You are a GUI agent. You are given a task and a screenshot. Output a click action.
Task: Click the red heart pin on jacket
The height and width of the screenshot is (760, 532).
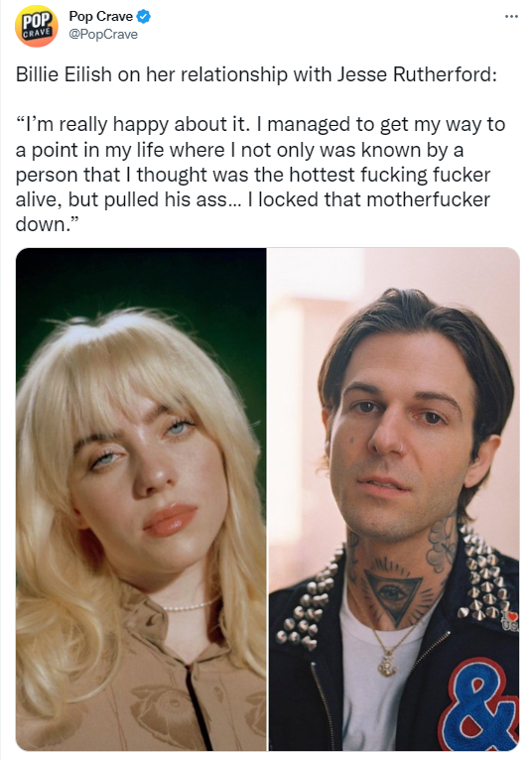pyautogui.click(x=511, y=617)
